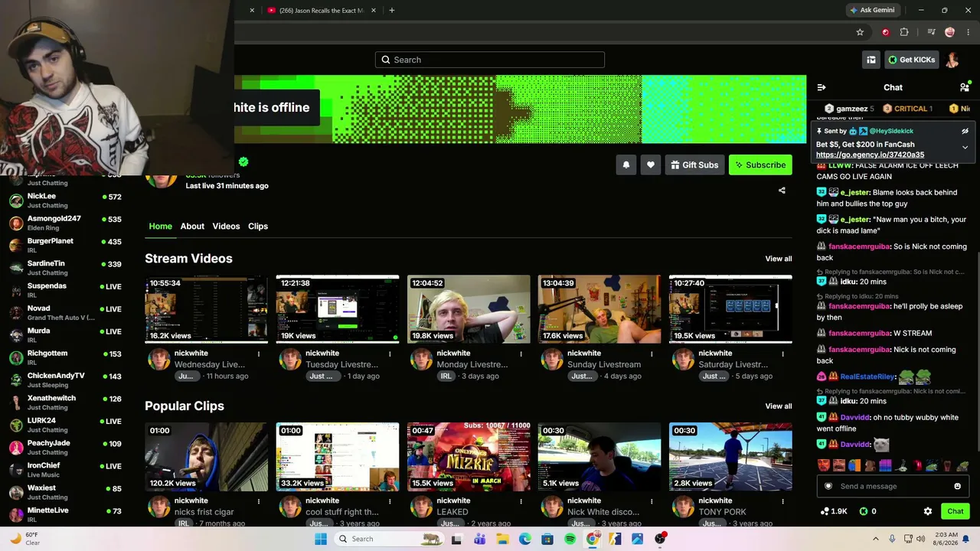Open the About tab
Viewport: 980px width, 551px height.
192,227
